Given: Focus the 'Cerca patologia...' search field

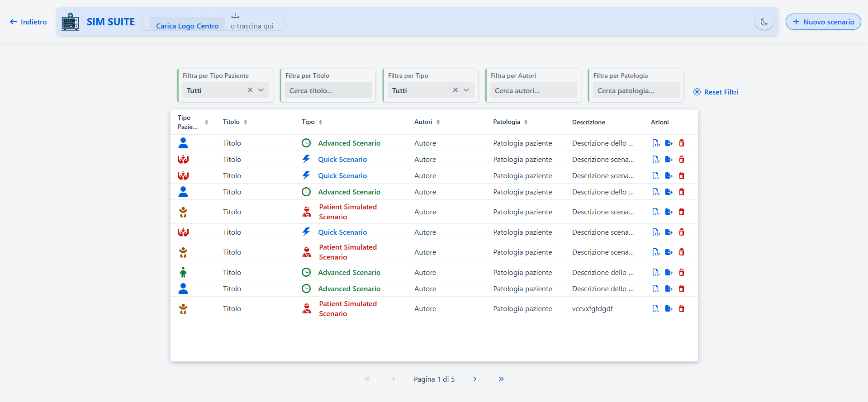Looking at the screenshot, I should [636, 90].
